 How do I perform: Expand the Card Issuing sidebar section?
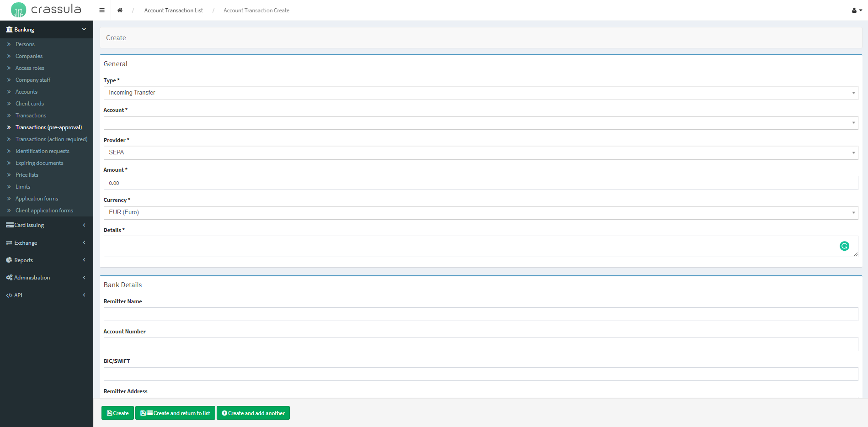click(x=46, y=225)
